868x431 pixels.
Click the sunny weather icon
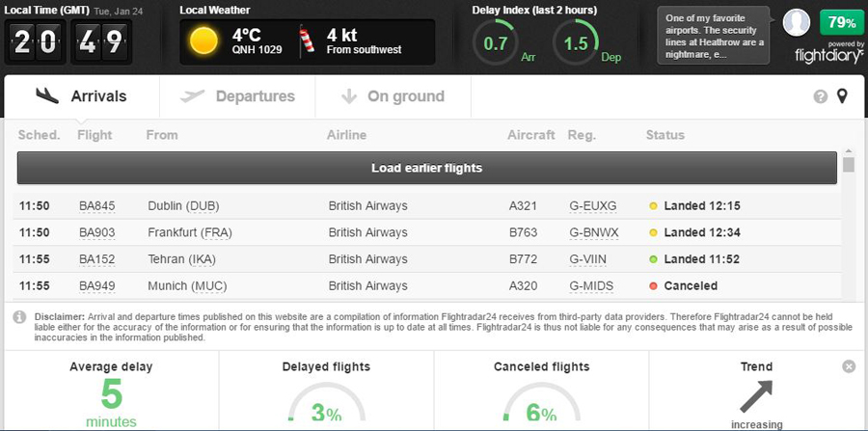click(x=203, y=40)
